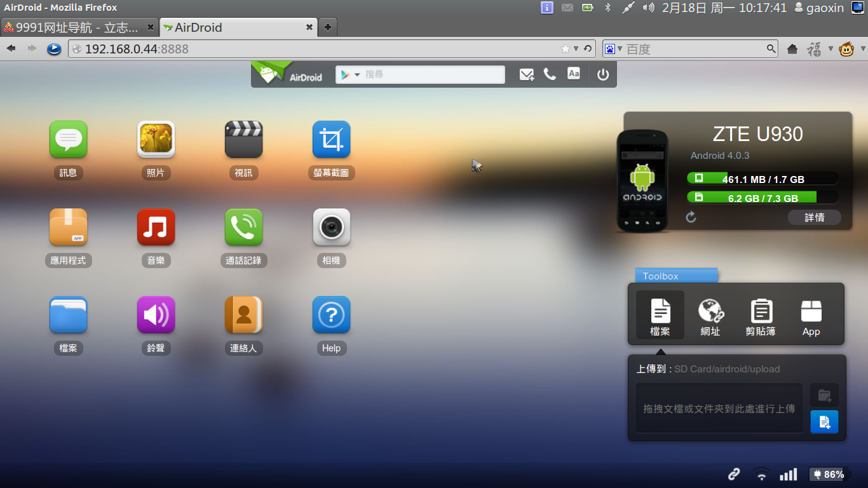Open the Help icon
The image size is (868, 488).
tap(332, 315)
